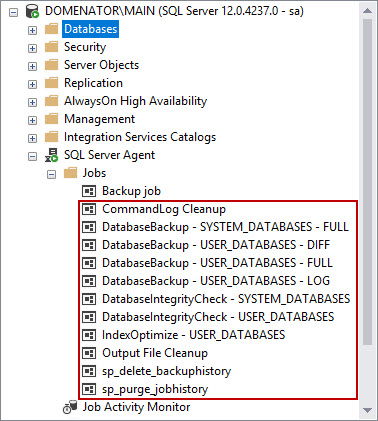Click the scrollbar down arrow
The width and height of the screenshot is (378, 421).
tap(367, 410)
